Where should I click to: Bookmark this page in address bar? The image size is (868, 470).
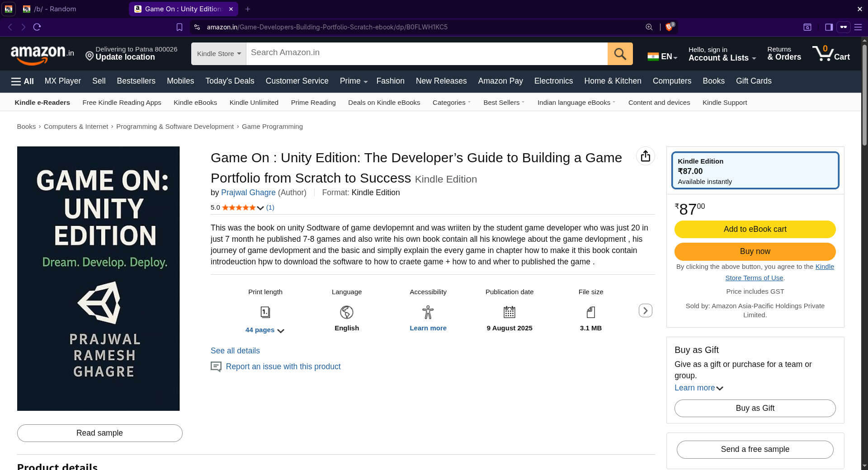click(179, 27)
